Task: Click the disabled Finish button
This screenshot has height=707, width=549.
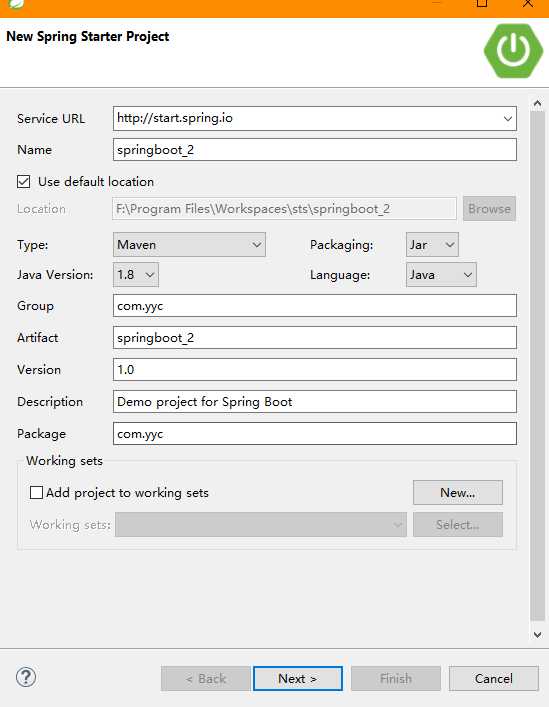Action: click(396, 679)
